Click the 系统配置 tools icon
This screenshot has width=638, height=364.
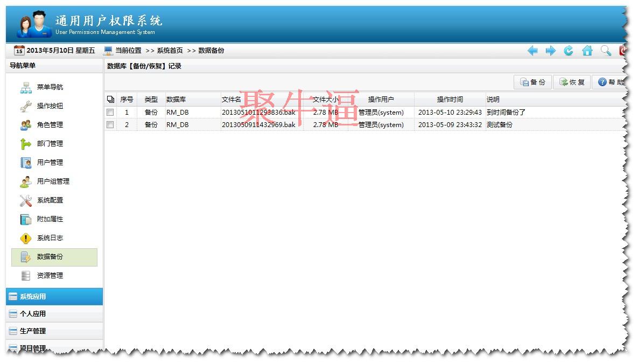[26, 200]
